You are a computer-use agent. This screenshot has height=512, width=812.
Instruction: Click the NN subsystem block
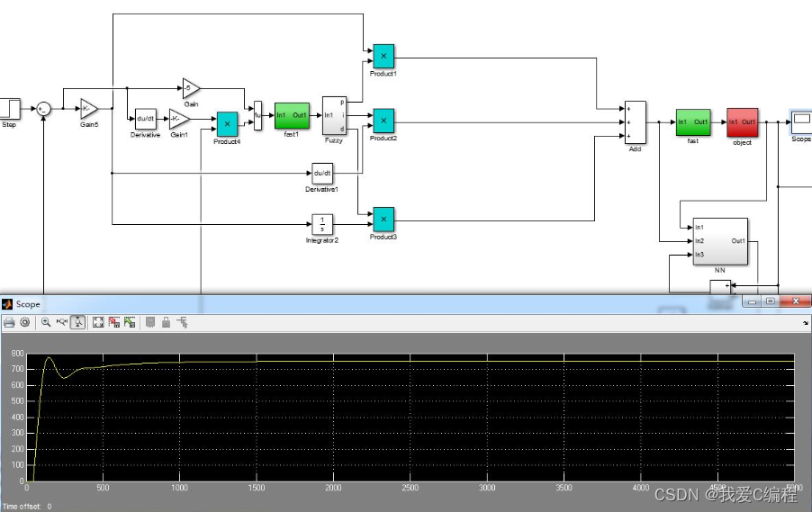point(720,242)
